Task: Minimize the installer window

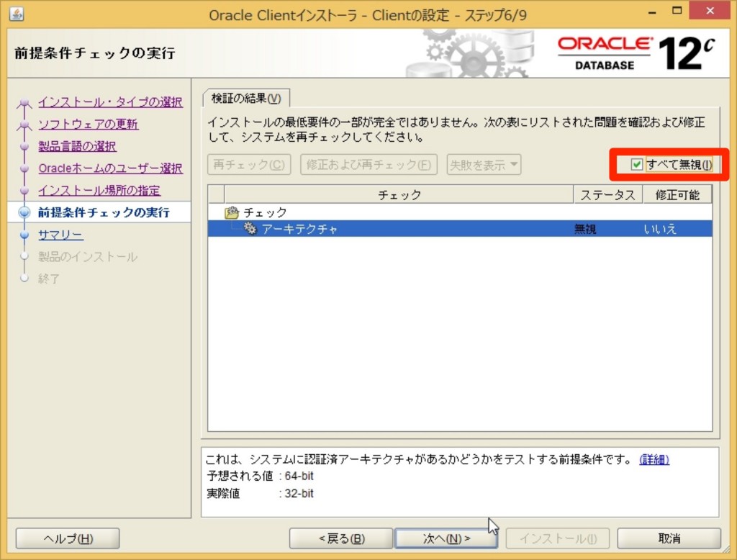Action: click(x=652, y=12)
